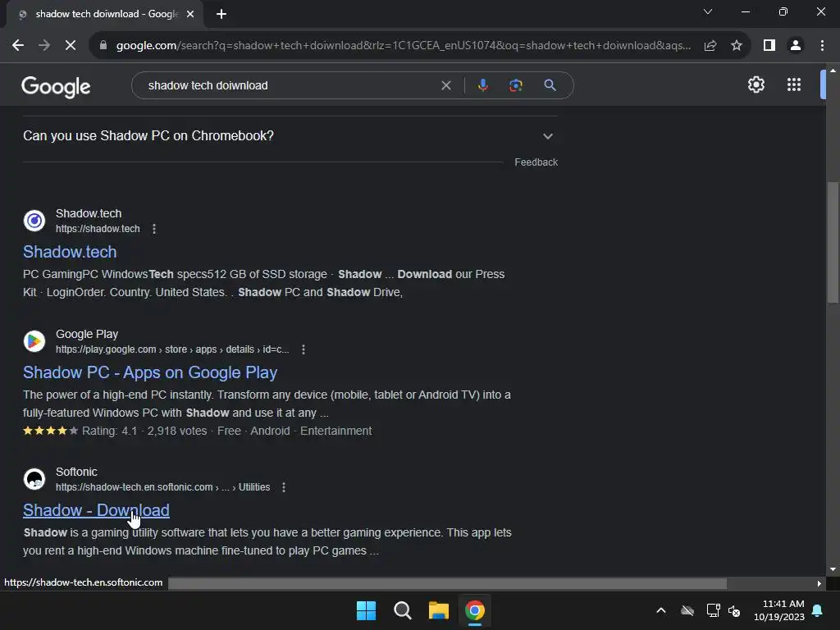Screen dimensions: 840x630
Task: Click the scroll down arrow
Action: pyautogui.click(x=833, y=569)
